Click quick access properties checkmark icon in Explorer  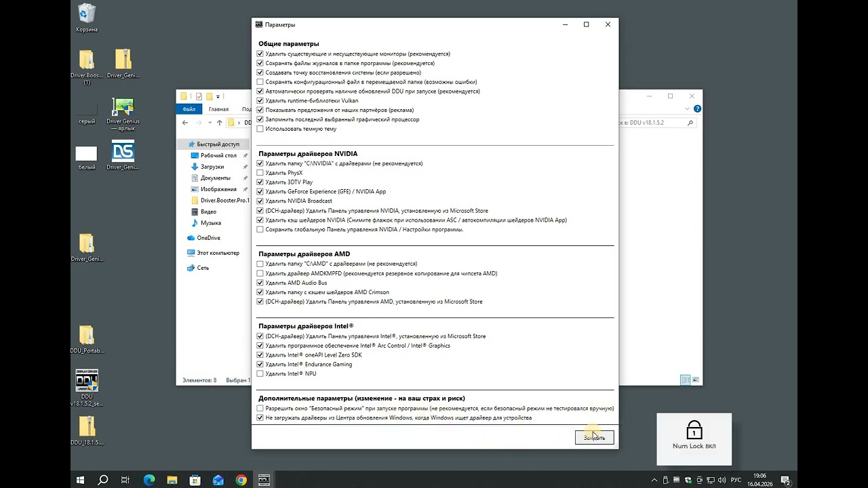point(199,96)
